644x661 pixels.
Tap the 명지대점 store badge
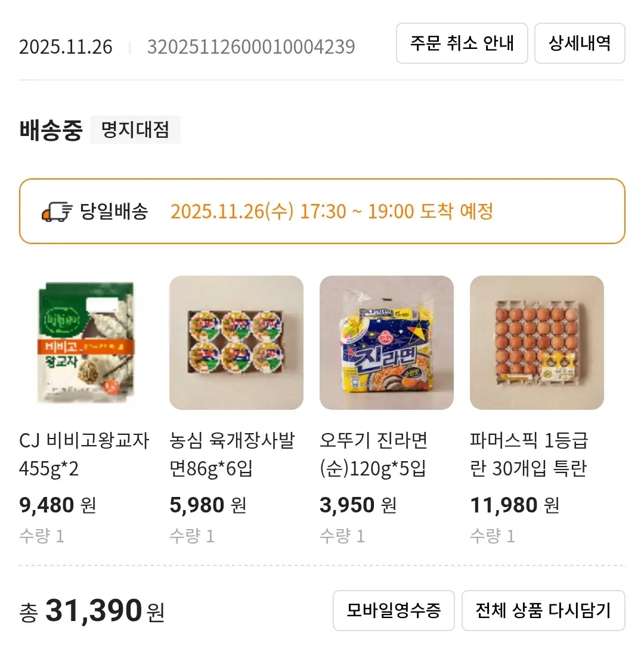tap(135, 130)
